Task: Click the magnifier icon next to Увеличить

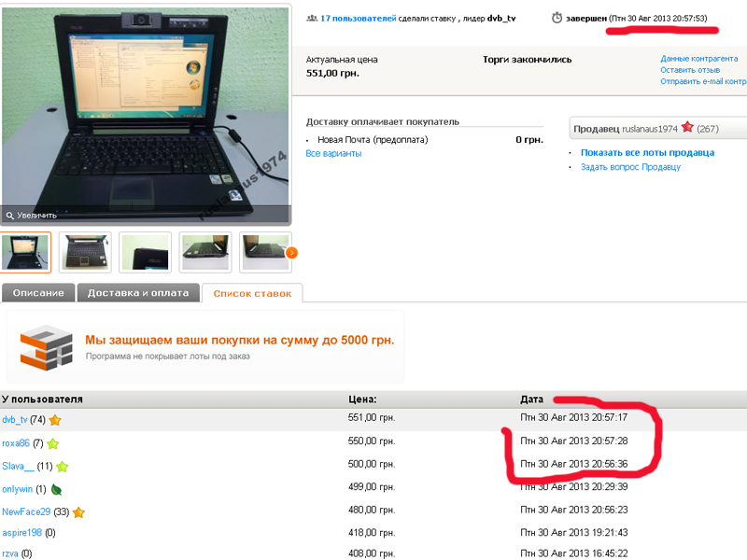Action: (x=9, y=215)
